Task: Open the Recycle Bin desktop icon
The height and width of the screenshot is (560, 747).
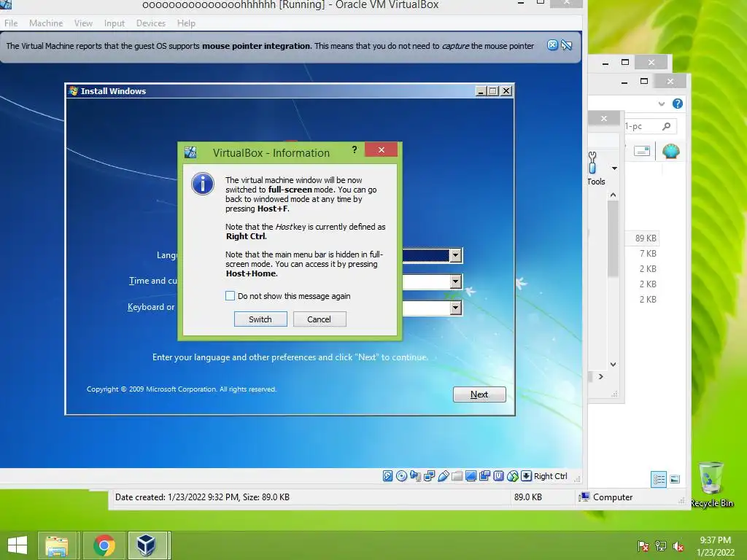Action: (711, 485)
